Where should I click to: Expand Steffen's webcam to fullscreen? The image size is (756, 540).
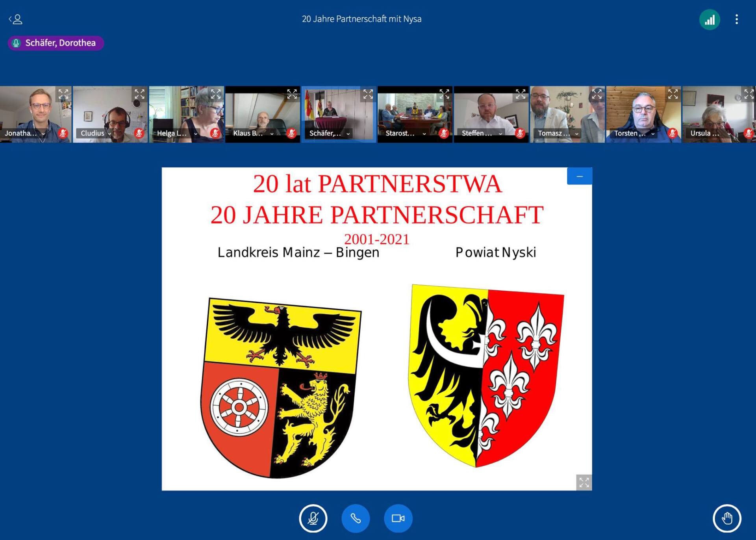point(520,94)
